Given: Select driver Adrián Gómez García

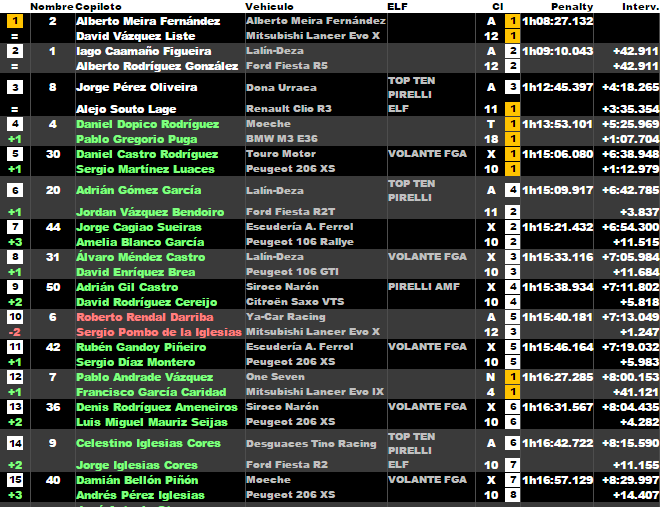Looking at the screenshot, I should coord(139,190).
